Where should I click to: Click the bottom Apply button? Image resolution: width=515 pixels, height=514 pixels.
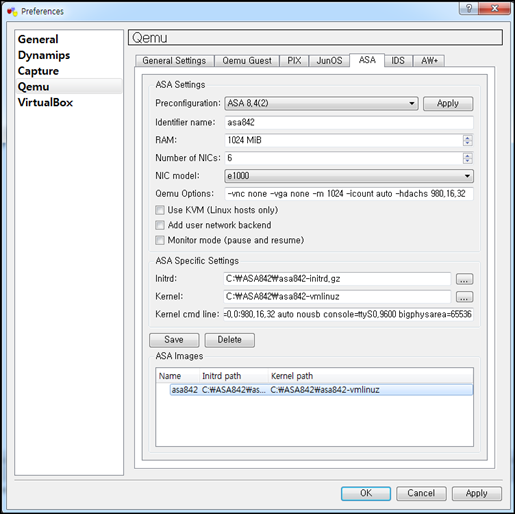pyautogui.click(x=476, y=493)
